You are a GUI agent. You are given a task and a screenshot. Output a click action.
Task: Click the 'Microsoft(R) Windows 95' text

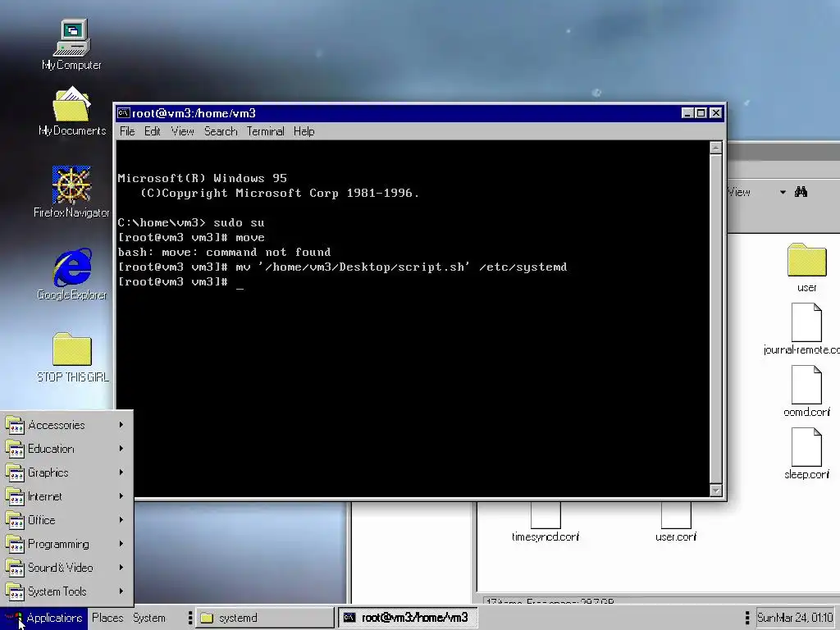[x=202, y=178]
